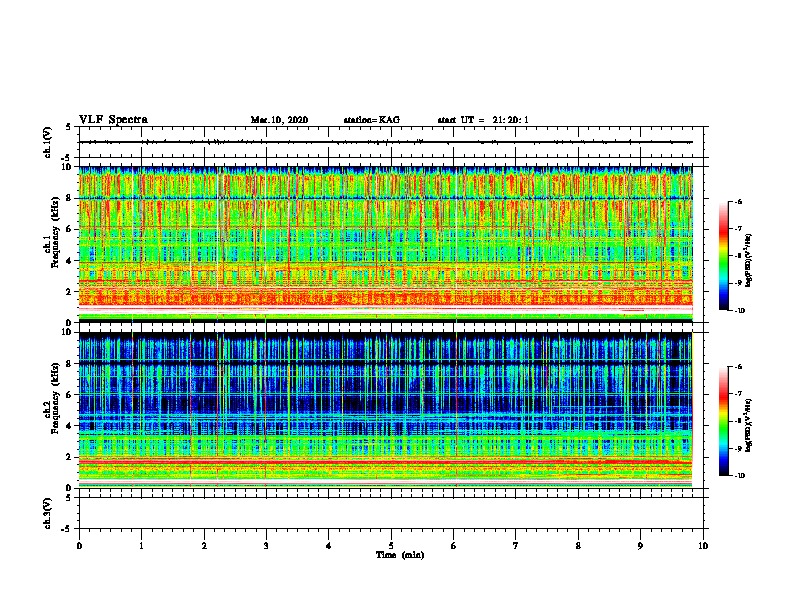Screen dimensions: 792x612
Task: Click inside the ch.1 spectrogram panel
Action: click(385, 244)
